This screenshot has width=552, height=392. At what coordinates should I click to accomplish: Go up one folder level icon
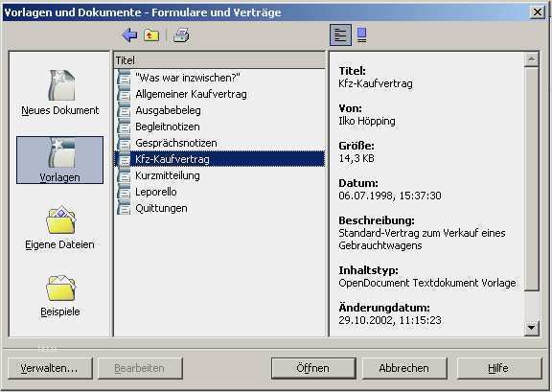pyautogui.click(x=151, y=35)
